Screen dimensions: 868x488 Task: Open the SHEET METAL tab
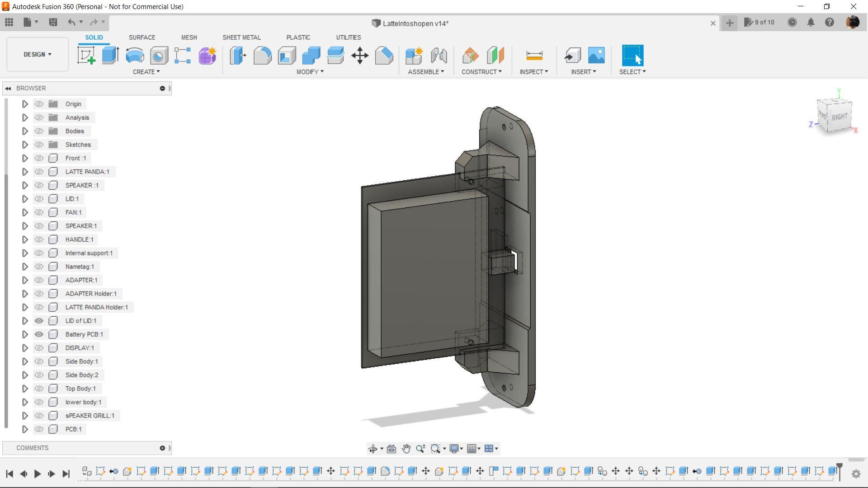pos(241,38)
